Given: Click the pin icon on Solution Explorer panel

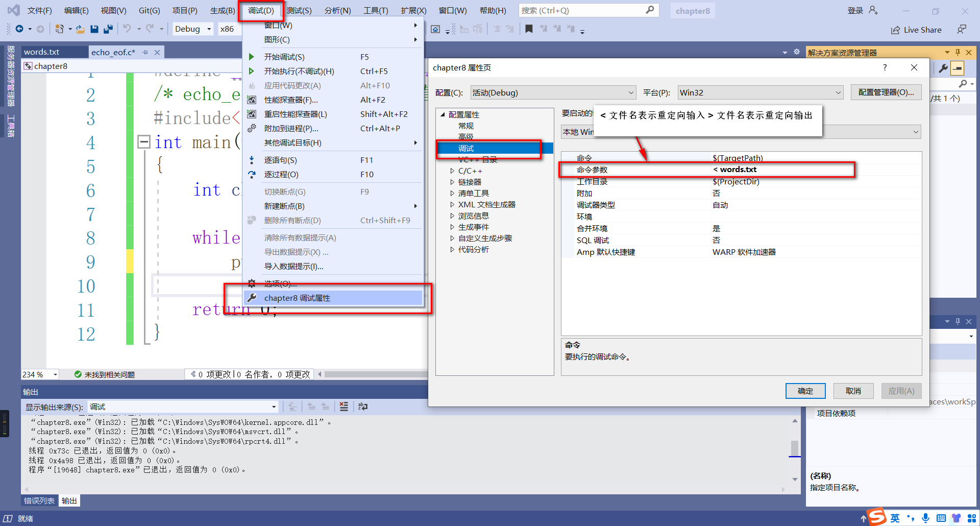Looking at the screenshot, I should click(x=958, y=52).
